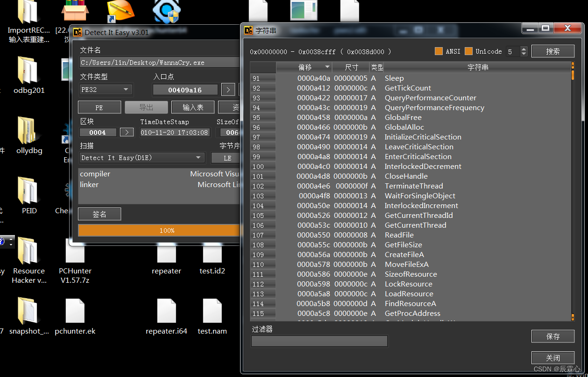Click the strings list vertical scrollbar
The image size is (588, 377).
click(573, 191)
